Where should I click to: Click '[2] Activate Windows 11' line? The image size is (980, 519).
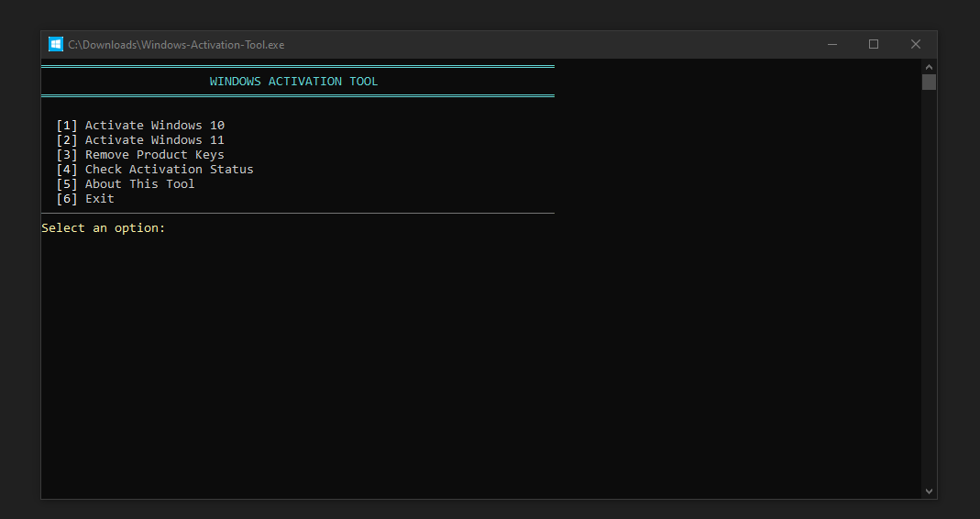pos(140,140)
